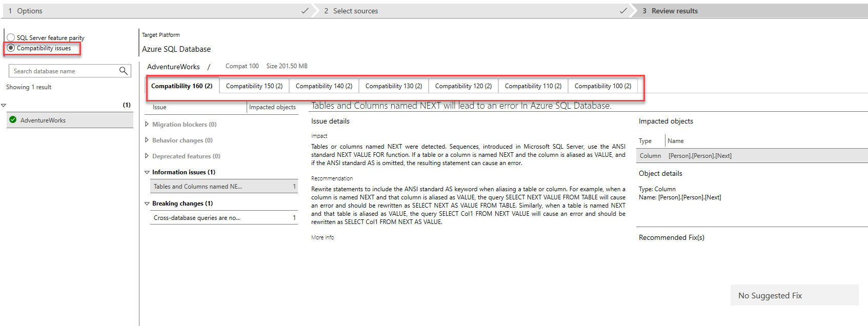
Task: Click the green check icon beside AdventureWorks
Action: click(13, 120)
